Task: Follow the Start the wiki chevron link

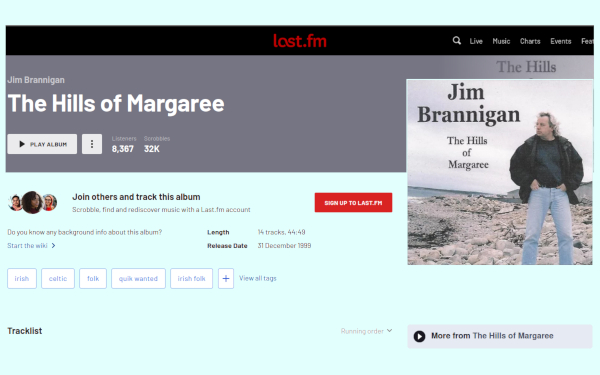Action: (x=31, y=246)
